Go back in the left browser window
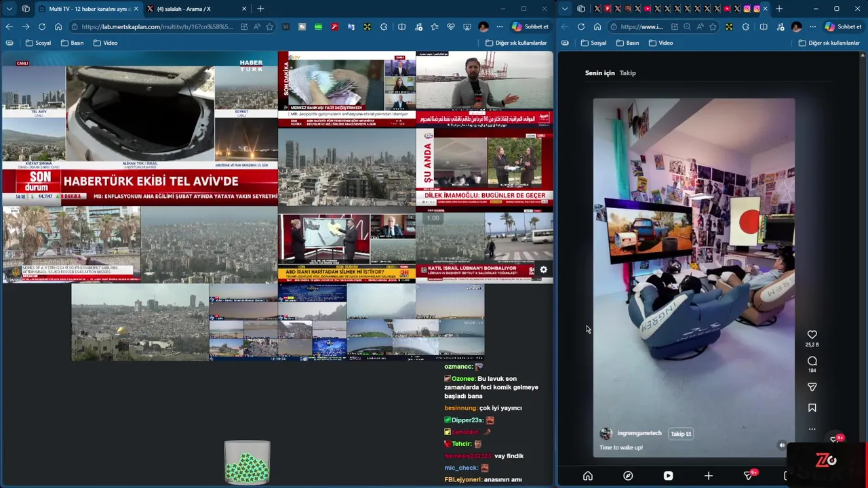The height and width of the screenshot is (488, 868). (9, 26)
